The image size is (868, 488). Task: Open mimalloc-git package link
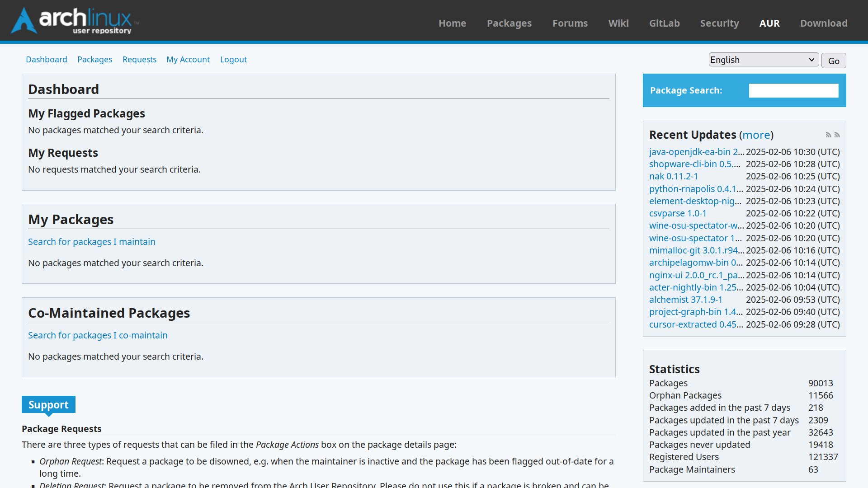pos(696,250)
